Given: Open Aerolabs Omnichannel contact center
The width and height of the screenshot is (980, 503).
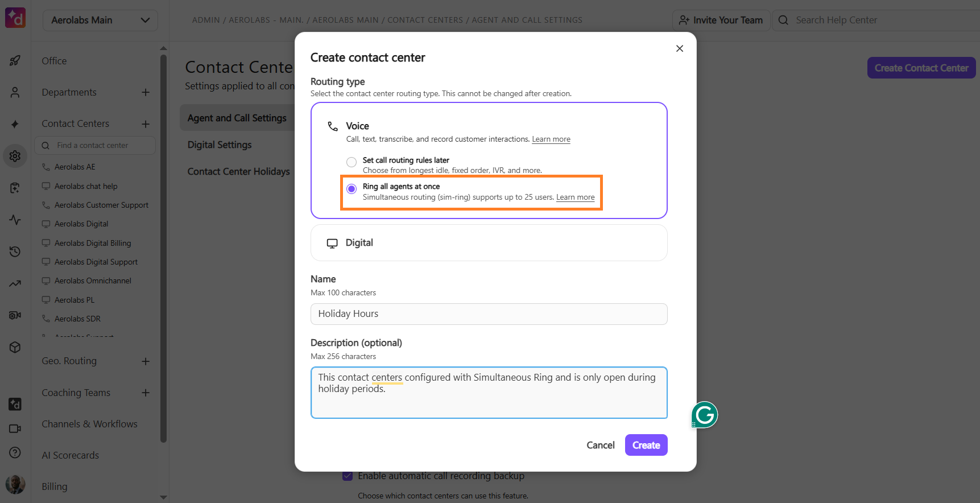Looking at the screenshot, I should click(x=93, y=281).
